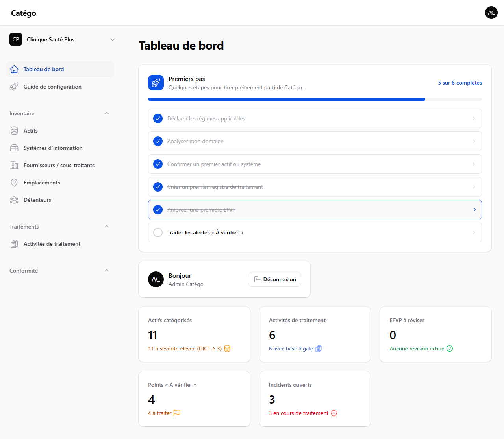Open the Points « À vérifier » card
Viewport: 504px width, 439px height.
tap(195, 399)
